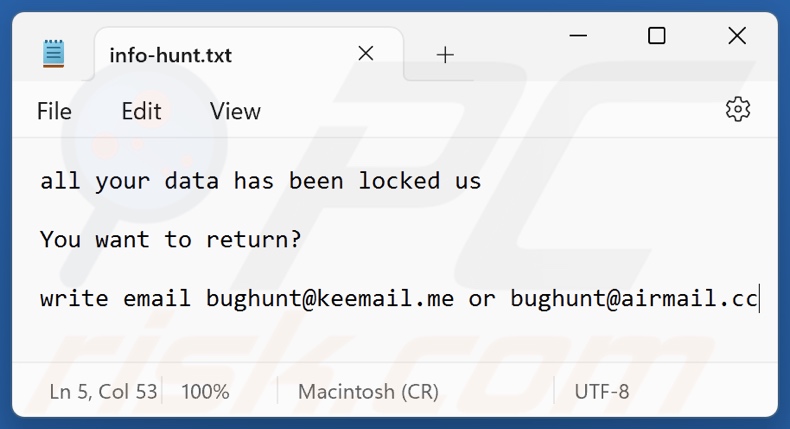Click the Ln 5, Col 53 position indicator

coord(103,391)
